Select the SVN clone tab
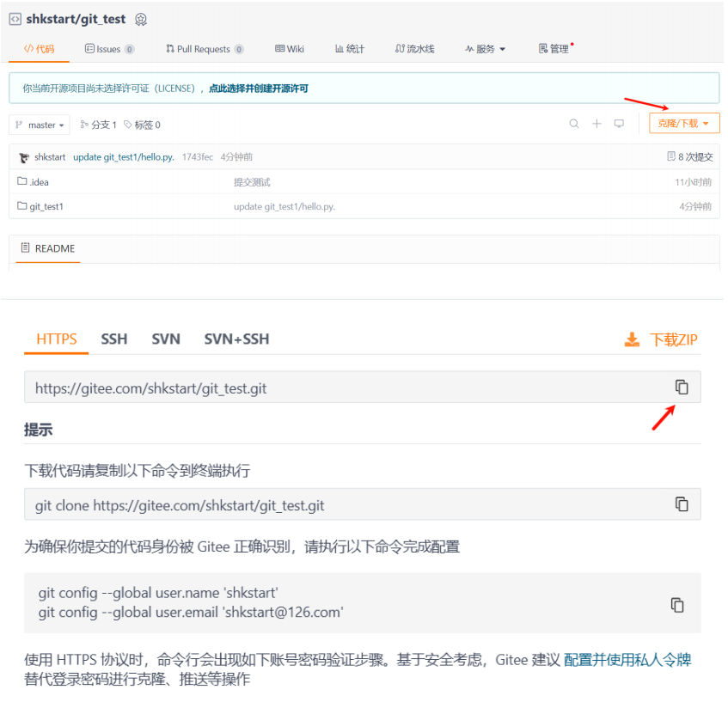Viewport: 728px width, 702px height. [166, 339]
